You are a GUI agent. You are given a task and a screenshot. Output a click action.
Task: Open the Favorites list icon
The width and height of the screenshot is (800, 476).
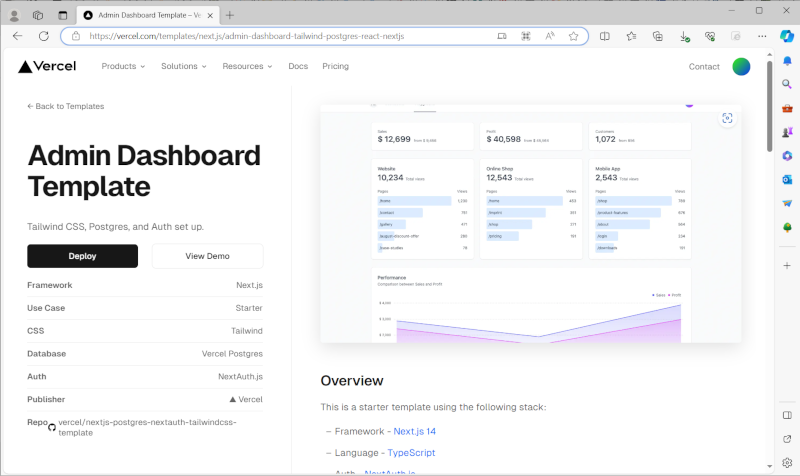click(631, 36)
